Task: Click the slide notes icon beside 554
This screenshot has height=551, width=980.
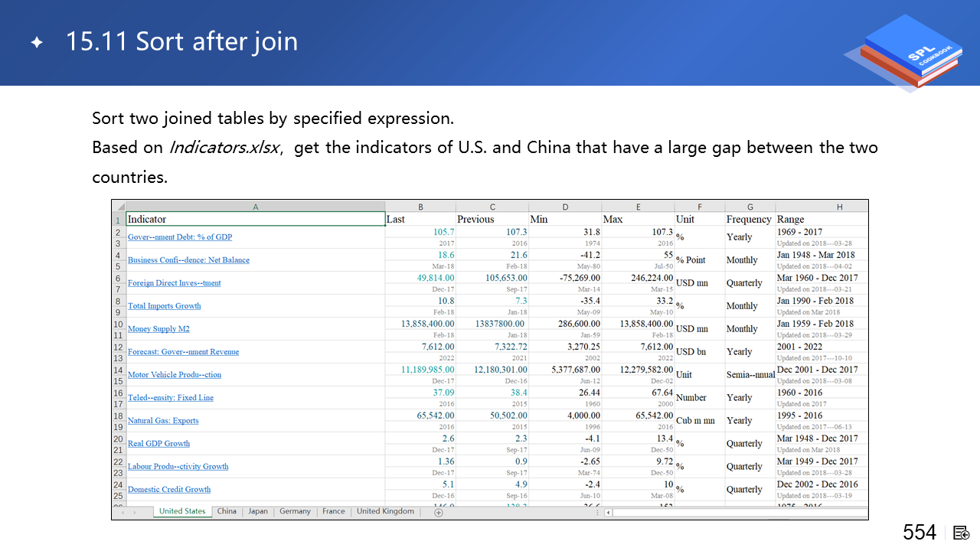Action: pos(962,533)
